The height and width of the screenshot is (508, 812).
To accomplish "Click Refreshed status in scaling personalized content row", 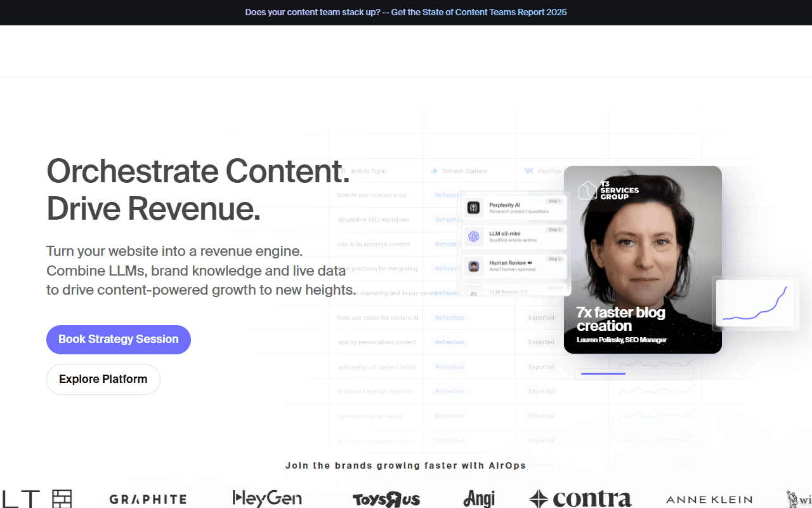I will point(449,342).
